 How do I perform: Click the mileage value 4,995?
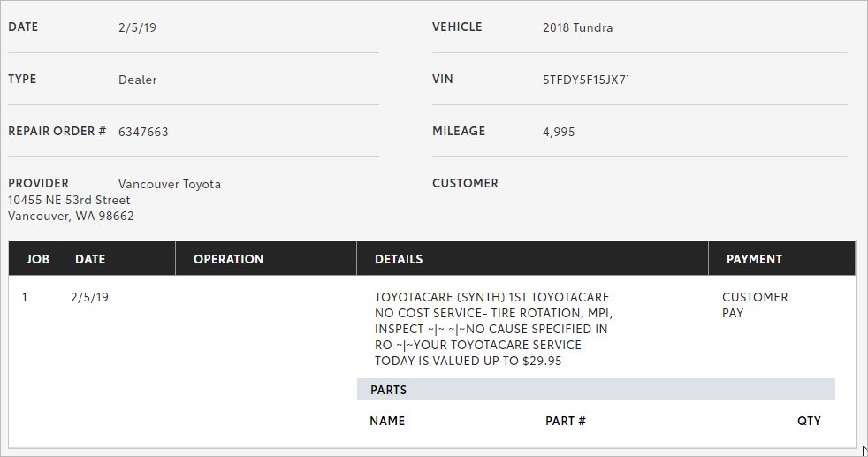coord(559,132)
